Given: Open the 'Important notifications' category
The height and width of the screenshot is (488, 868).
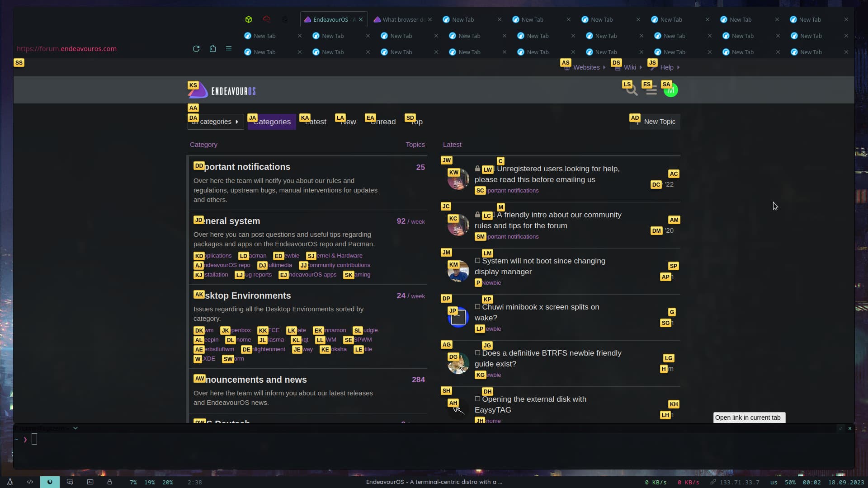Looking at the screenshot, I should coord(242,167).
